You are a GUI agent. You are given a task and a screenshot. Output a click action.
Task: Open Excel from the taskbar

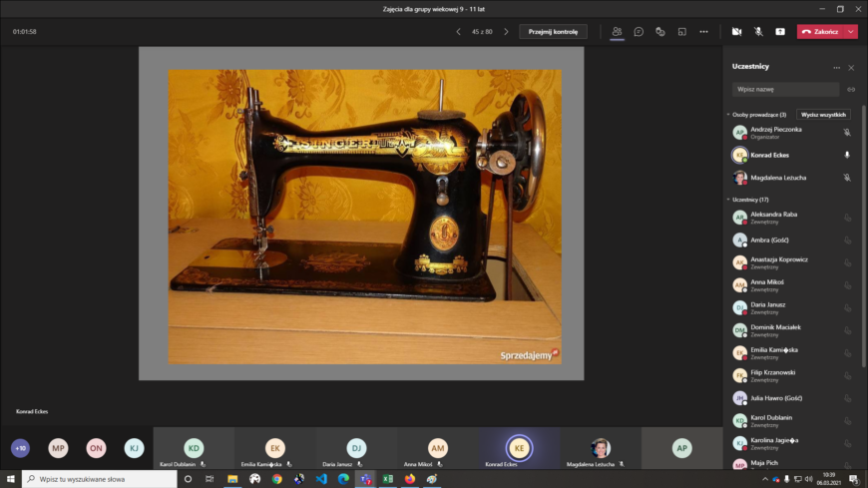tap(387, 479)
